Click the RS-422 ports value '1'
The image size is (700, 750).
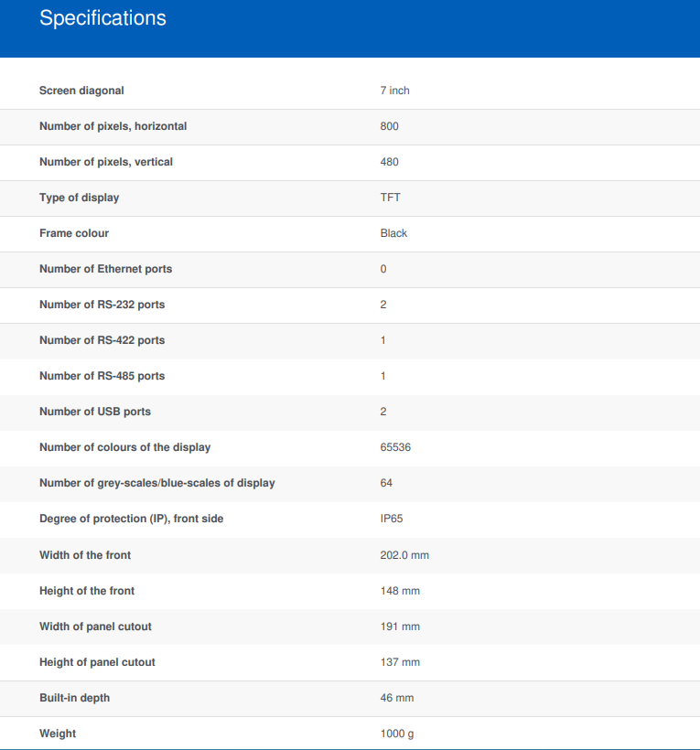(383, 340)
